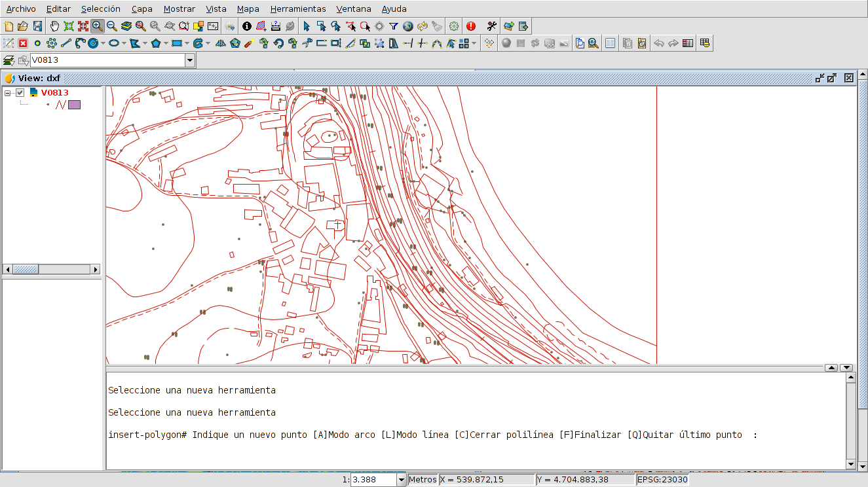The image size is (868, 487).
Task: Toggle visibility checkbox for layer V0813
Action: tap(20, 93)
